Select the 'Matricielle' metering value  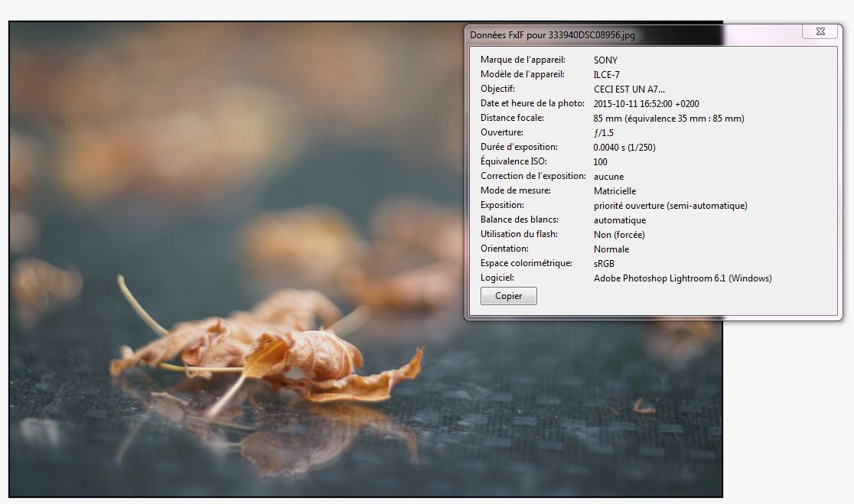click(615, 191)
